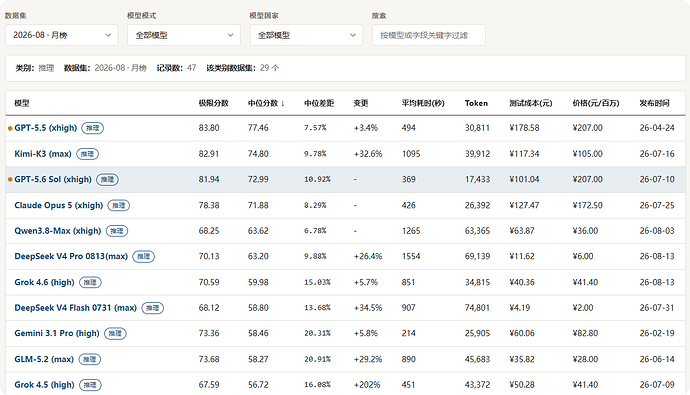
Task: Click the orange dot marker before GPT-5.6 Sol
Action: point(10,180)
